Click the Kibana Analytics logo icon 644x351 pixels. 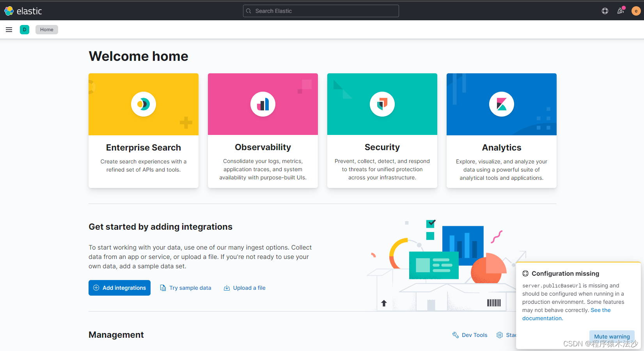(x=502, y=104)
